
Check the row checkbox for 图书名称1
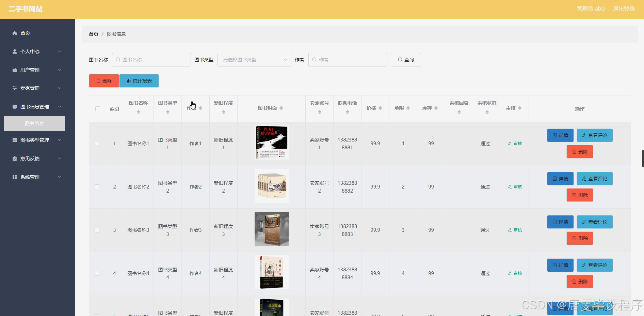pyautogui.click(x=97, y=144)
